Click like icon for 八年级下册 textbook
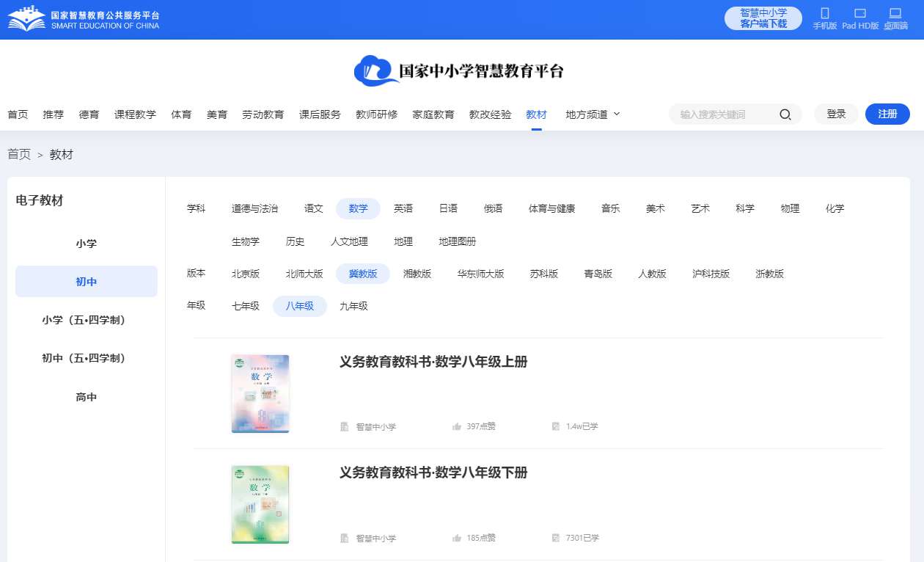924x562 pixels. click(x=457, y=538)
